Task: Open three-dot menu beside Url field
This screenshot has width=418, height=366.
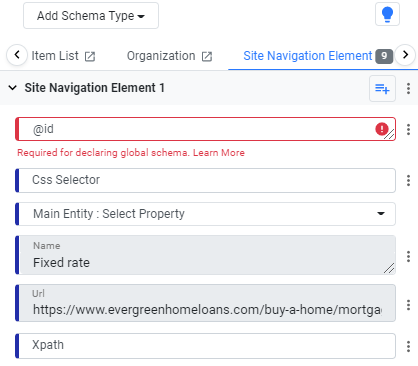Action: [408, 305]
